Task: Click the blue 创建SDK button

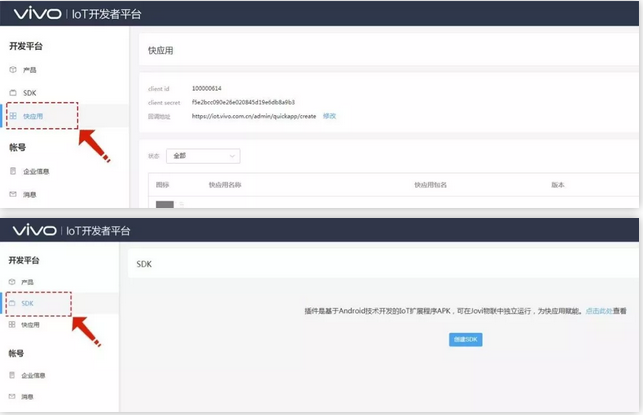Action: (466, 340)
